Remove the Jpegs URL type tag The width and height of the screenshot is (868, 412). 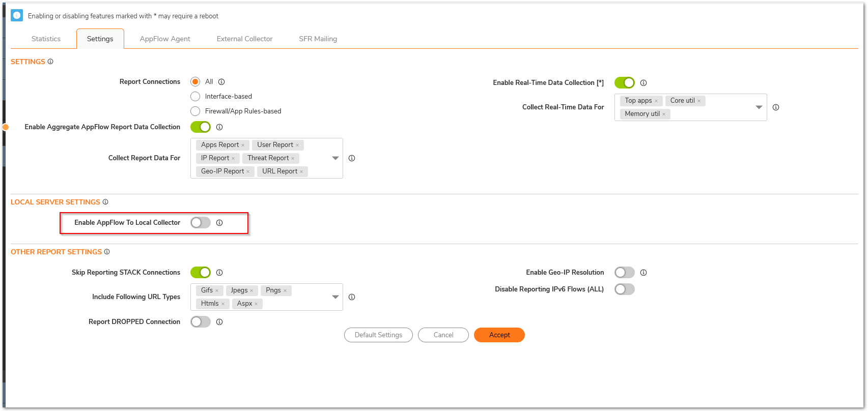click(251, 291)
